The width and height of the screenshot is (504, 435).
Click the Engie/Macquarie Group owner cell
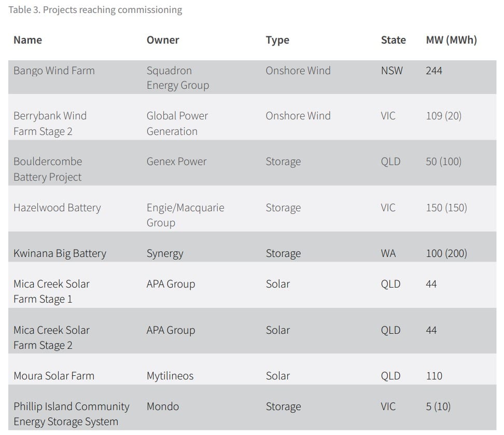(x=185, y=215)
